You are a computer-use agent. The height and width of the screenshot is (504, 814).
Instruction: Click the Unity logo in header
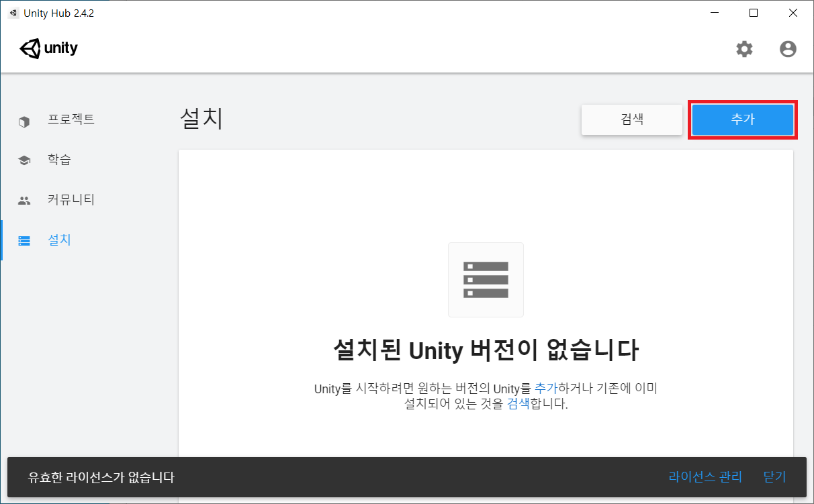coord(48,49)
